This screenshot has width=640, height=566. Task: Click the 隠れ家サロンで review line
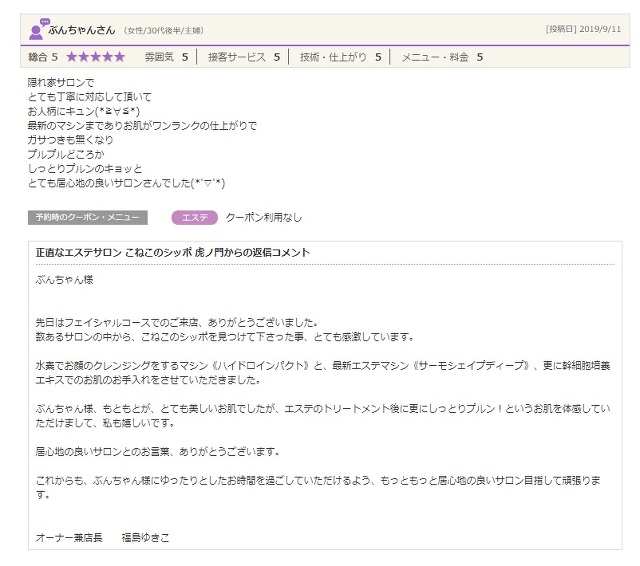click(x=62, y=82)
